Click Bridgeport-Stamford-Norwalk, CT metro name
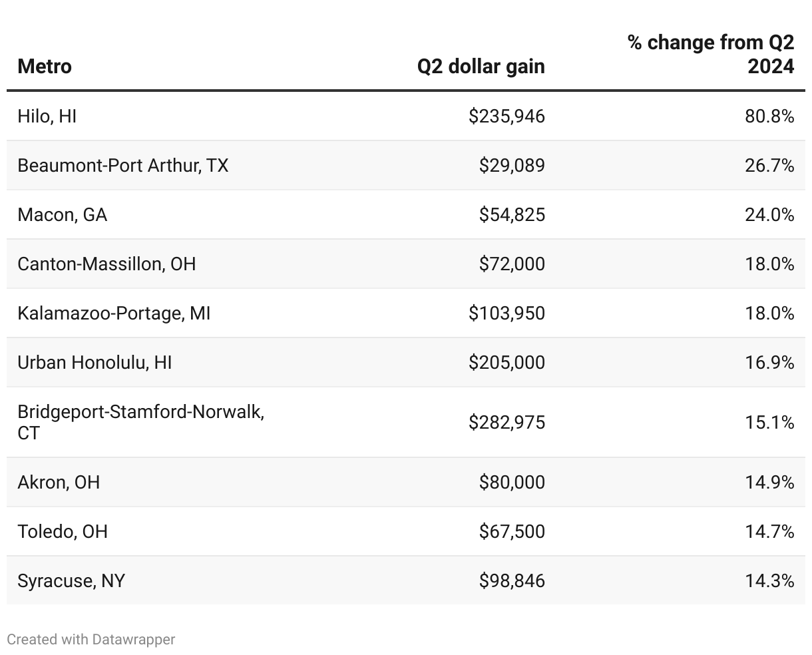 pos(140,422)
